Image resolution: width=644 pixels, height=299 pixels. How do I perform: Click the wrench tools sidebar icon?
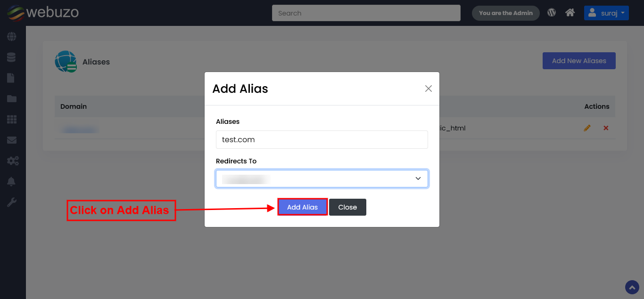(12, 202)
